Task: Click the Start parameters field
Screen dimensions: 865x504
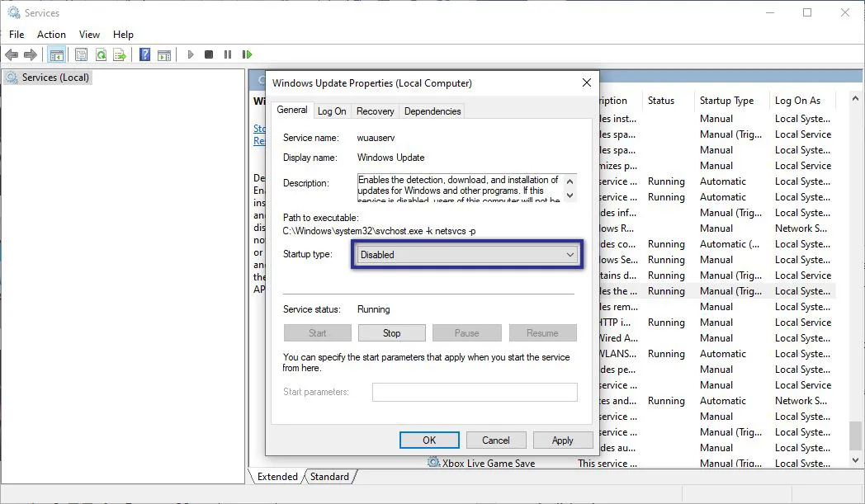Action: 475,391
